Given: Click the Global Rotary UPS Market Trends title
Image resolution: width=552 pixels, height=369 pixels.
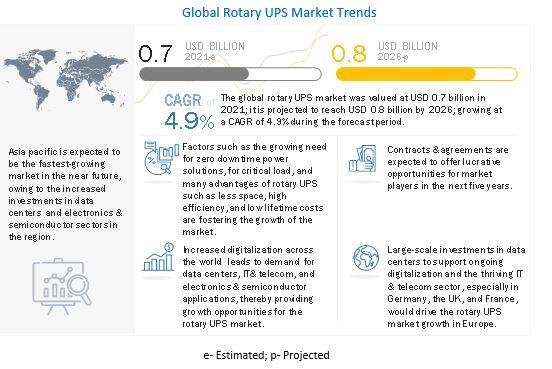Looking at the screenshot, I should 279,13.
